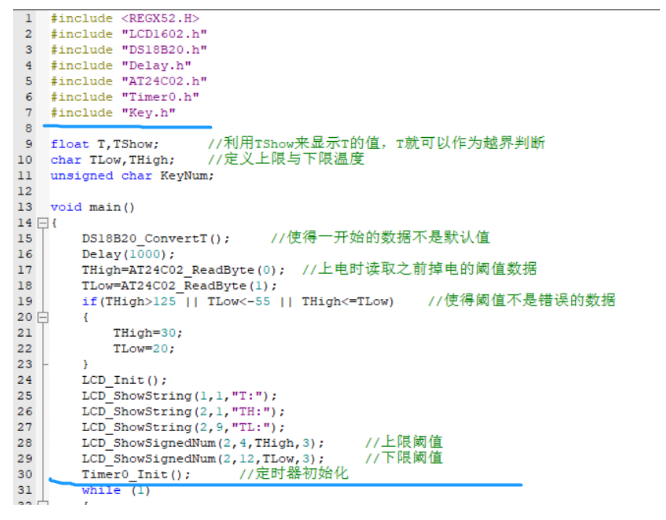666x520 pixels.
Task: Click LCD_ShowString(1,1,"T:"); line
Action: pyautogui.click(x=179, y=396)
